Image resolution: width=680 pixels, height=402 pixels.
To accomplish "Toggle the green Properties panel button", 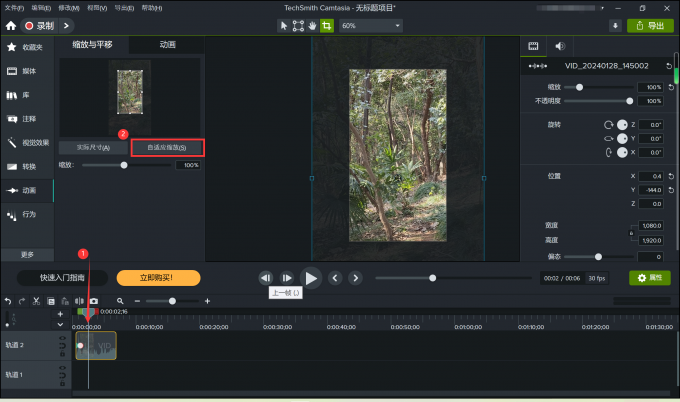I will 650,278.
